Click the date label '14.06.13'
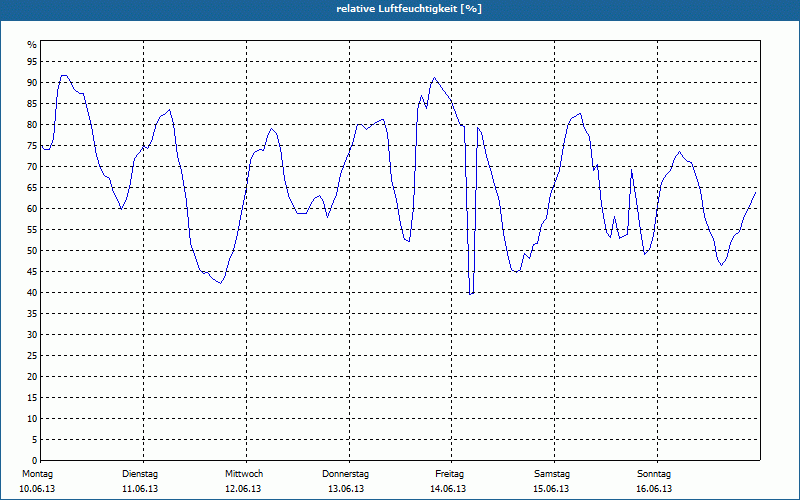 pos(448,489)
